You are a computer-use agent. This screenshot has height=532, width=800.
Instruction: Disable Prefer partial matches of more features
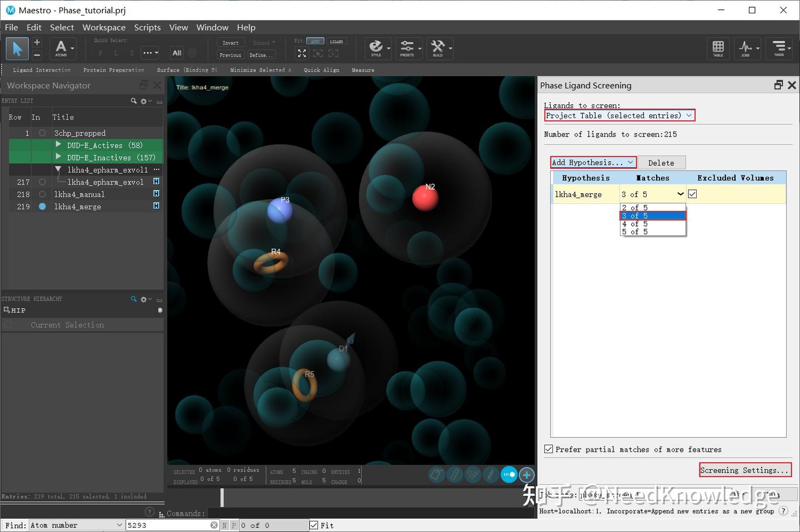(x=549, y=449)
